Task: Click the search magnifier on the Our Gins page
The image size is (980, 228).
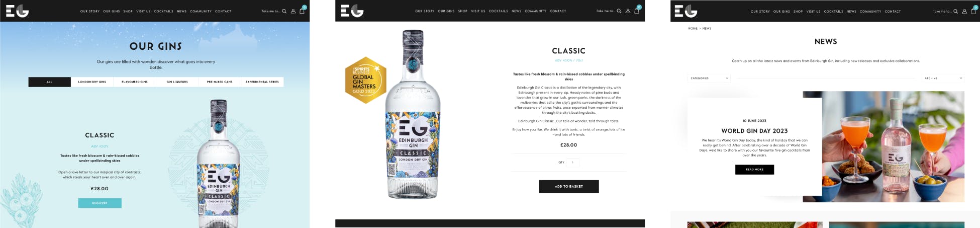Action: (x=284, y=11)
